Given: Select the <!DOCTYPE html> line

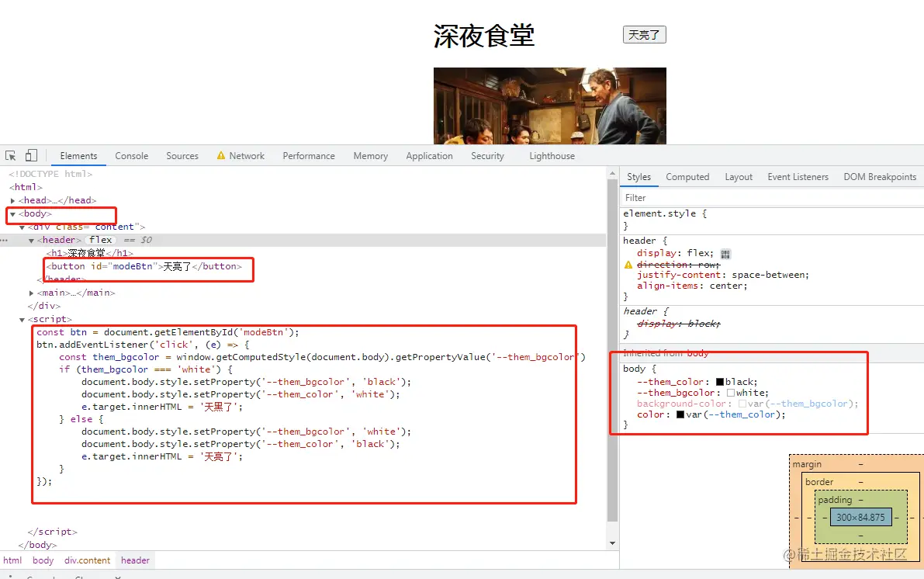Looking at the screenshot, I should [x=50, y=174].
